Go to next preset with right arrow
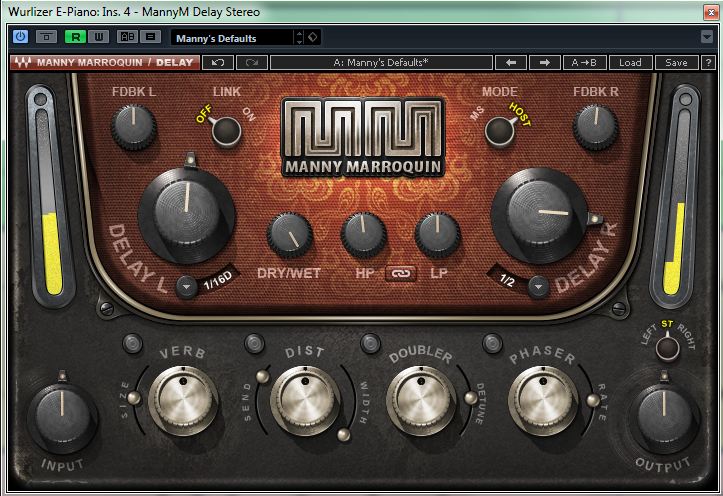This screenshot has width=723, height=496. pyautogui.click(x=545, y=63)
